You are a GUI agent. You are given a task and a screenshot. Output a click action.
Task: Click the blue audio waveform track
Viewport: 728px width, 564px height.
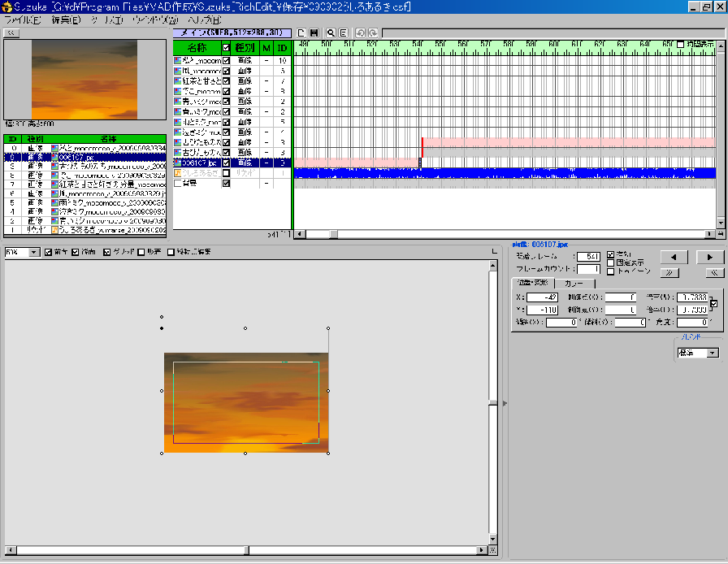pos(505,173)
